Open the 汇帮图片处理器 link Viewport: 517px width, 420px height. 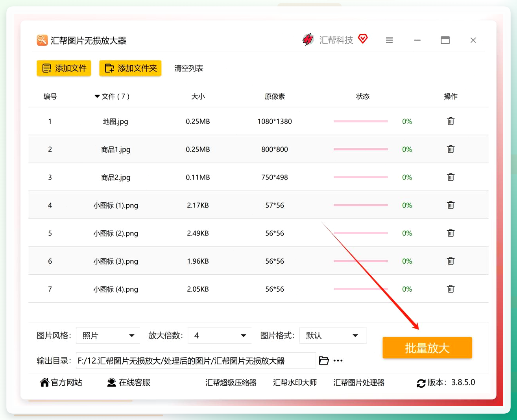click(x=359, y=383)
